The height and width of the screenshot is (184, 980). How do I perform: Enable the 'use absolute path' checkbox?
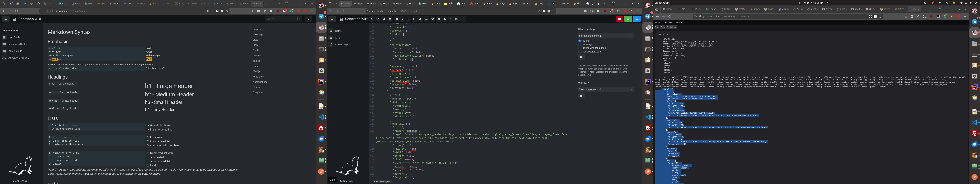point(580,51)
